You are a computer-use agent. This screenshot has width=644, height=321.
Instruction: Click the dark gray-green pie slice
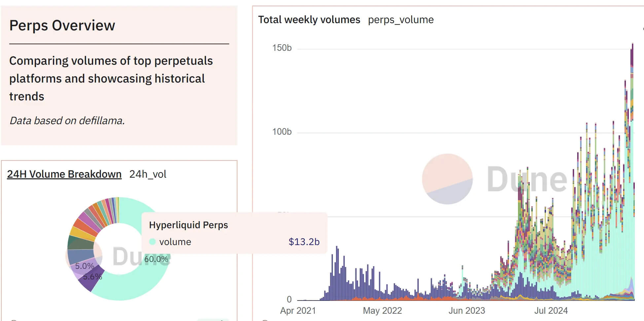[x=80, y=243]
